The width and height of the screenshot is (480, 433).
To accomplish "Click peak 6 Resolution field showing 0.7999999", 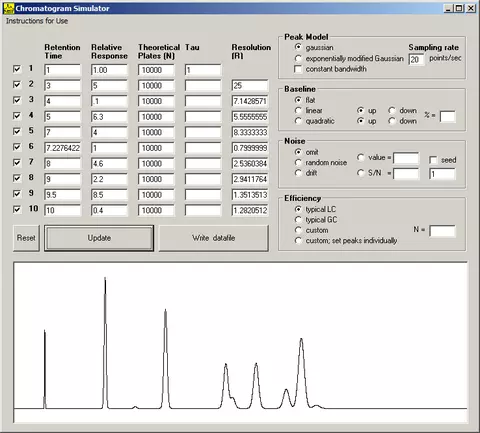I will [x=250, y=148].
